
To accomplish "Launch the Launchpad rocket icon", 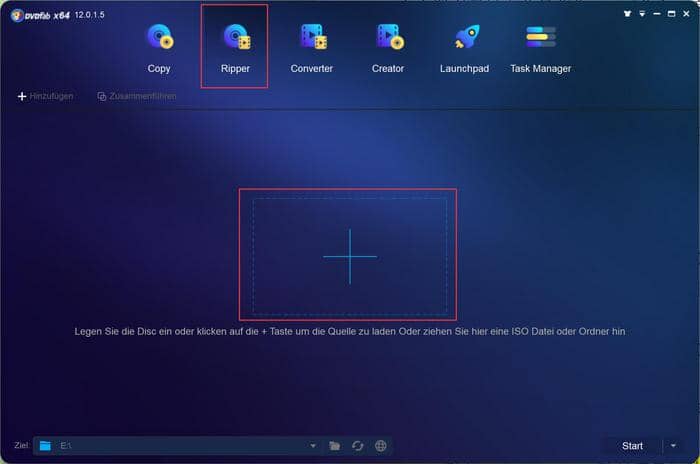I will 464,47.
